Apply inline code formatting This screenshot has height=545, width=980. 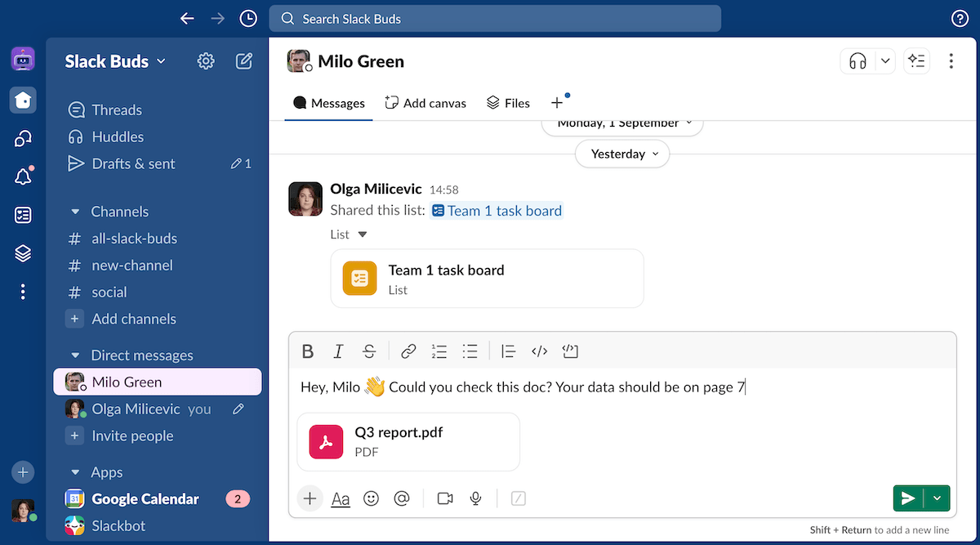click(539, 351)
